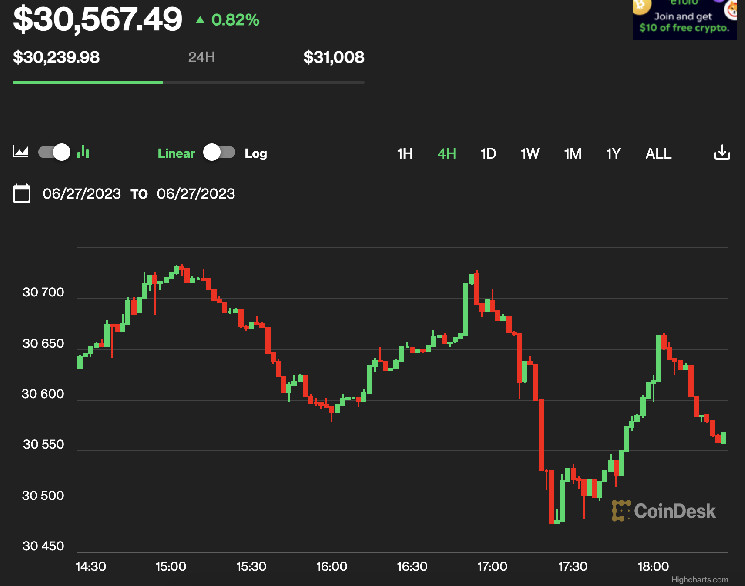Download chart data with download icon
745x586 pixels.
[722, 153]
